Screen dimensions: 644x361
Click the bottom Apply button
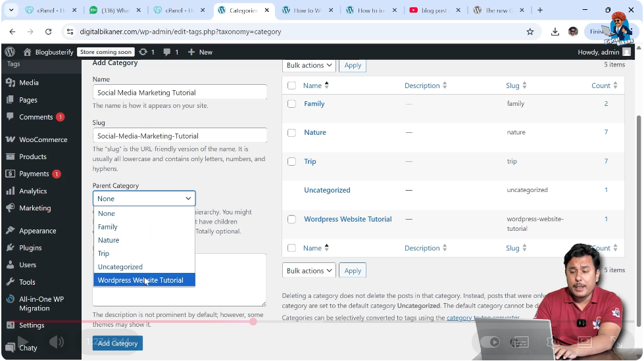click(353, 271)
